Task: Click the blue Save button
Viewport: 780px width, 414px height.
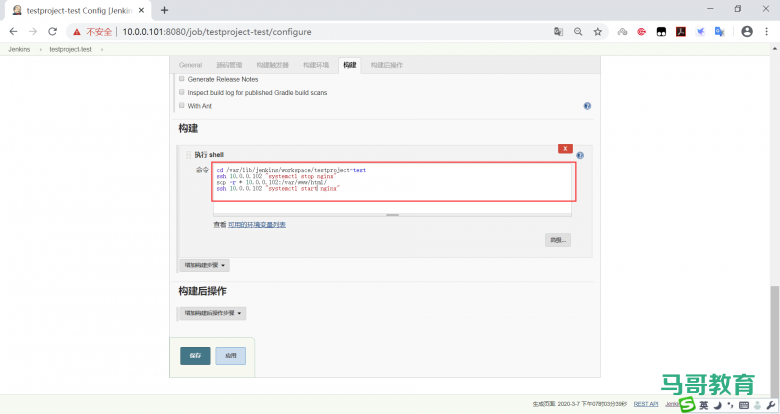Action: (195, 356)
